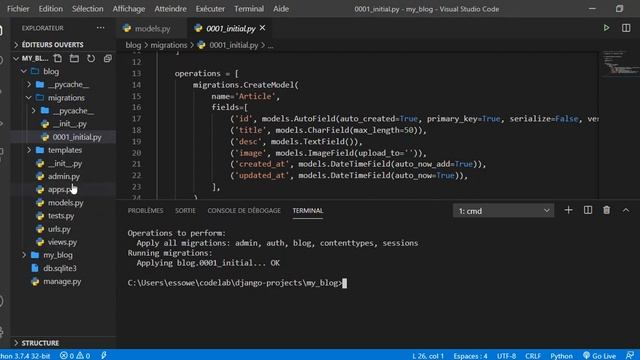
Task: Open __init__.py inside migrations folder
Action: pyautogui.click(x=69, y=124)
